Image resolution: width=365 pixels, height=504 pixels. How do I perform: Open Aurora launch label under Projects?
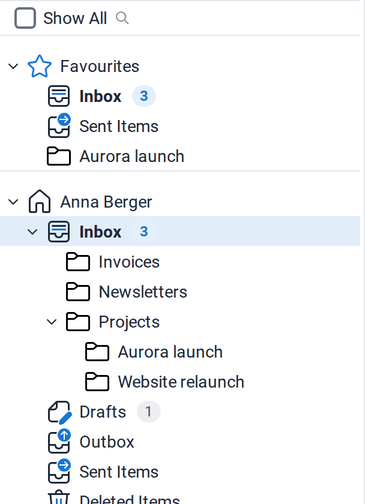pos(170,352)
